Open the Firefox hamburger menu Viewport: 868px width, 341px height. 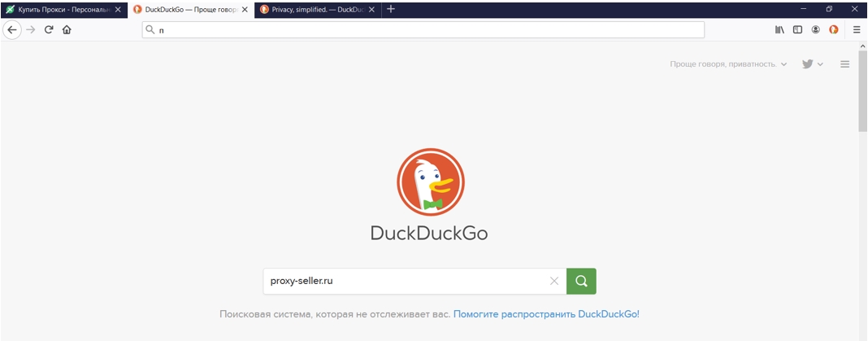(x=857, y=30)
